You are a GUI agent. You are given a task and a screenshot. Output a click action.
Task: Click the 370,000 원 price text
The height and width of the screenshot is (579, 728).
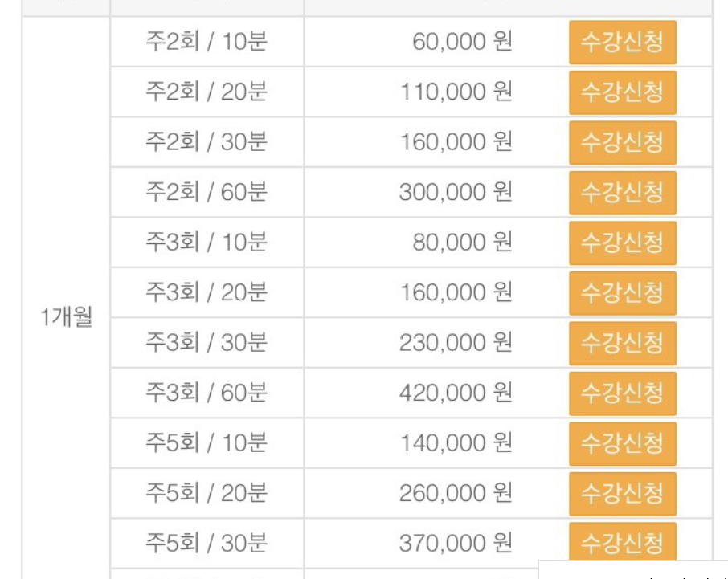click(x=456, y=544)
